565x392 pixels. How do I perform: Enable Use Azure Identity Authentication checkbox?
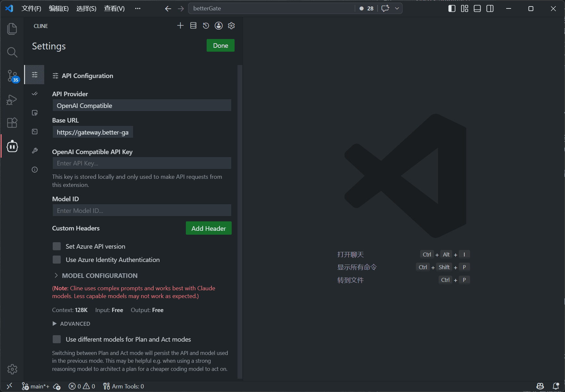point(57,259)
